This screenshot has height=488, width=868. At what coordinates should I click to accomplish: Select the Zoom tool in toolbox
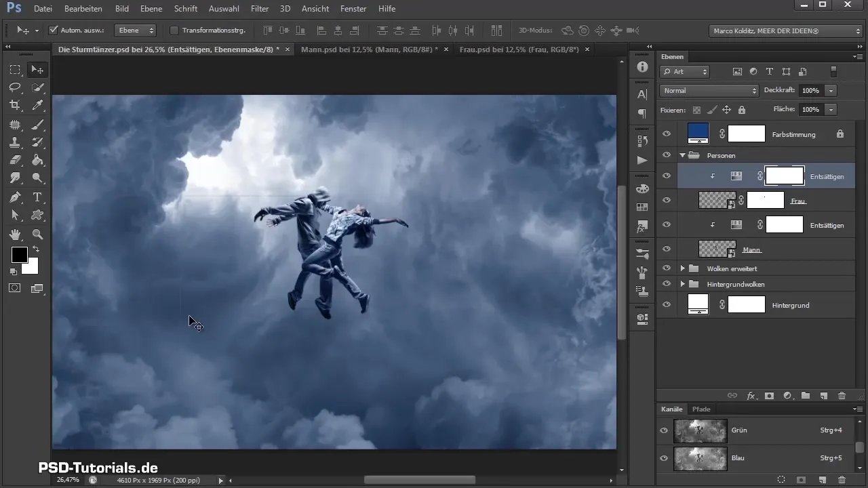(38, 235)
